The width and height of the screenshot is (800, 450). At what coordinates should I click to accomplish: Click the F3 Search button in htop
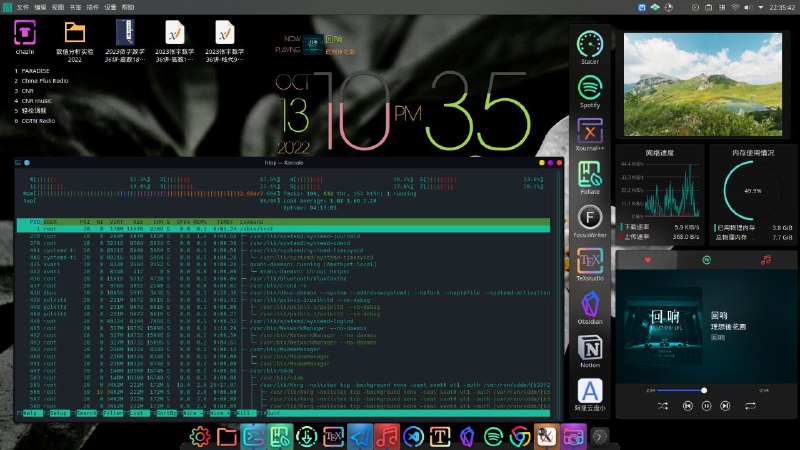(86, 413)
